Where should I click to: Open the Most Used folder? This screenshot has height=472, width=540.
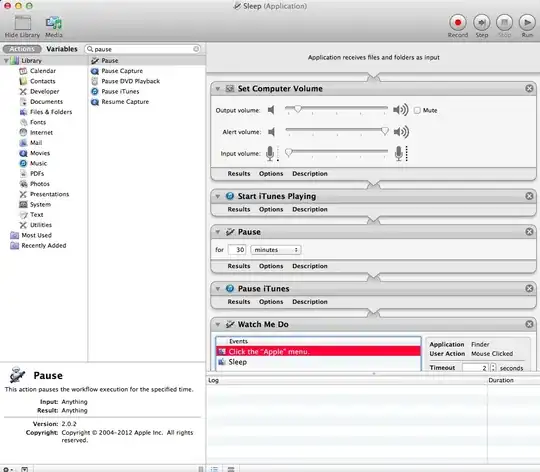tap(36, 235)
